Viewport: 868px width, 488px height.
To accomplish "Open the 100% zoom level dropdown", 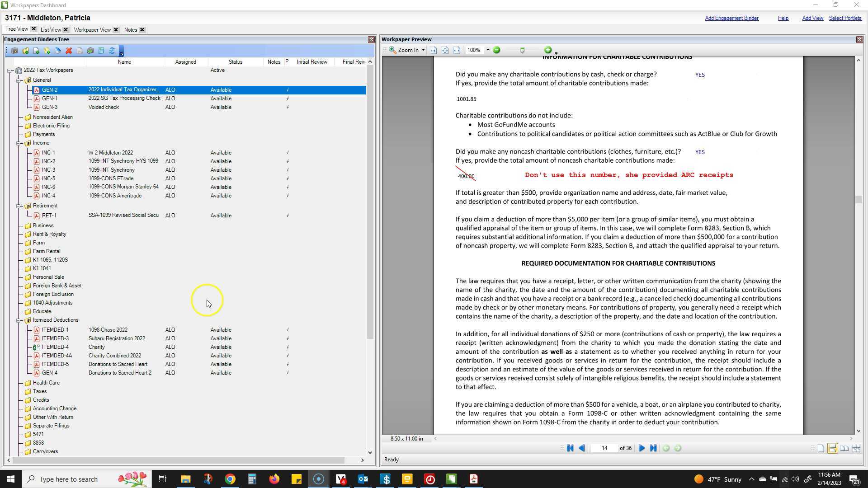I will pos(487,50).
